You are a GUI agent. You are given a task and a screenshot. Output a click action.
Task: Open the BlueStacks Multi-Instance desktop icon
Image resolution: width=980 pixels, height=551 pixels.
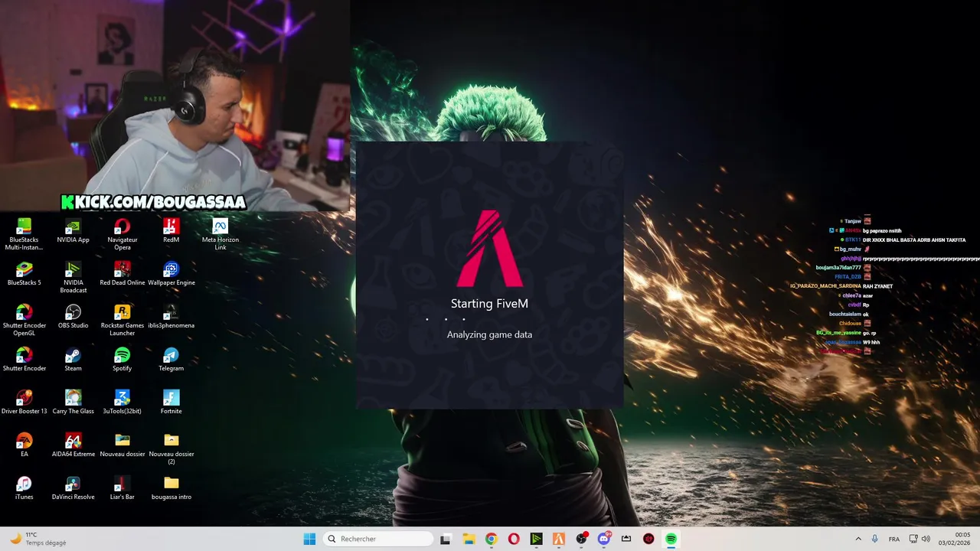[x=24, y=234]
